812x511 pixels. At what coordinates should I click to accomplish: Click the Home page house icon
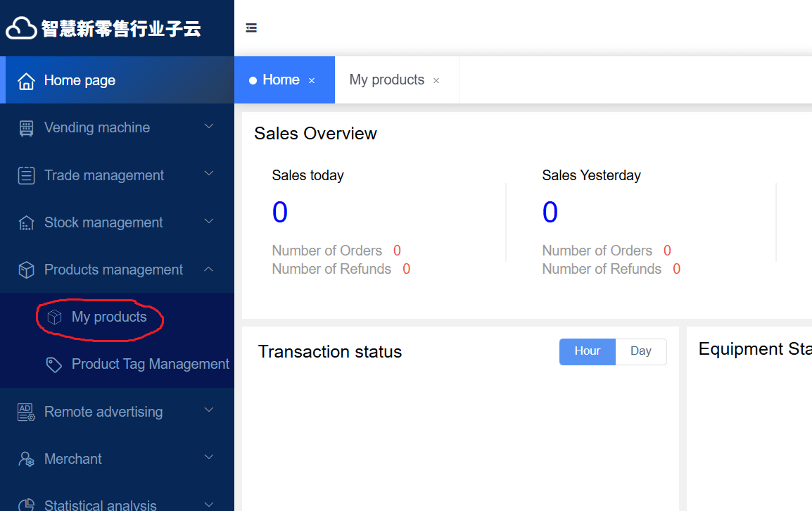26,81
